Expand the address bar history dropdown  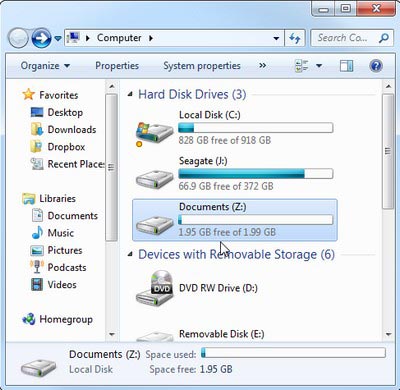click(x=276, y=38)
